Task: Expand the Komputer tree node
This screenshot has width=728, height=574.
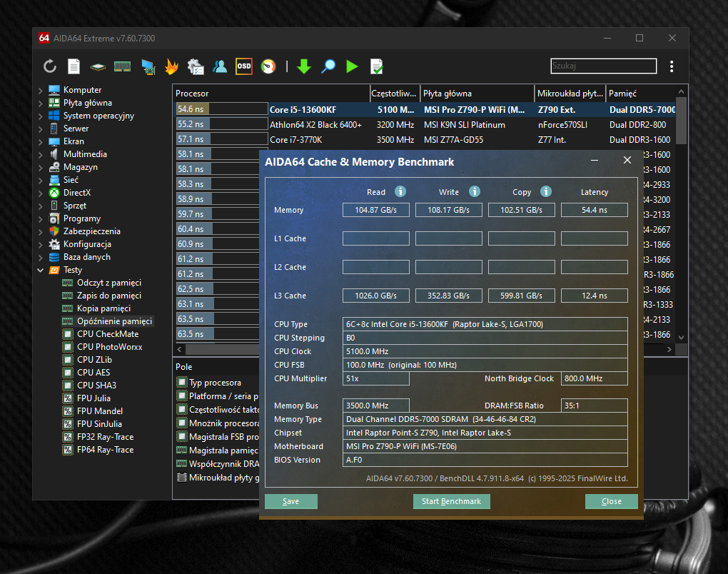Action: coord(40,90)
